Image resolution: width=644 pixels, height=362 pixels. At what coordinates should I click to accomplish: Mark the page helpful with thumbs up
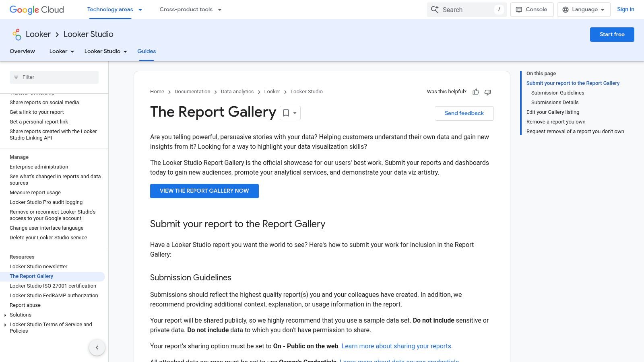tap(476, 92)
